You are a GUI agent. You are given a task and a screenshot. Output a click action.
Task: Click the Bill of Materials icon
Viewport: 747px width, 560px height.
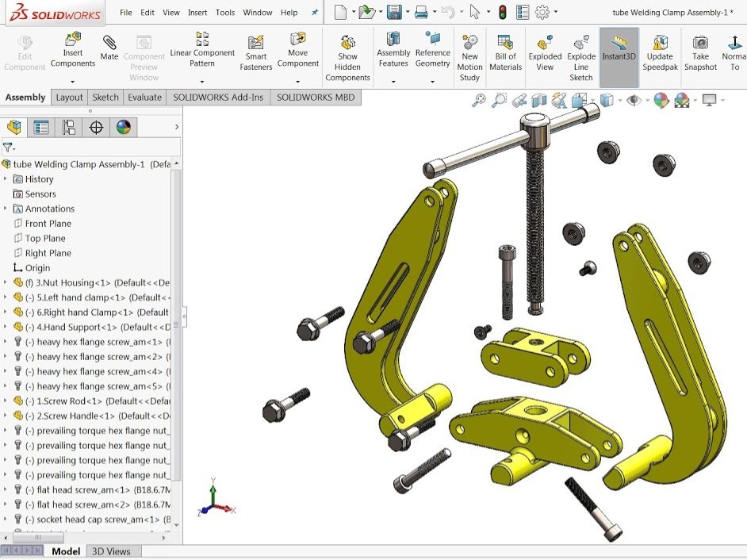click(x=505, y=46)
